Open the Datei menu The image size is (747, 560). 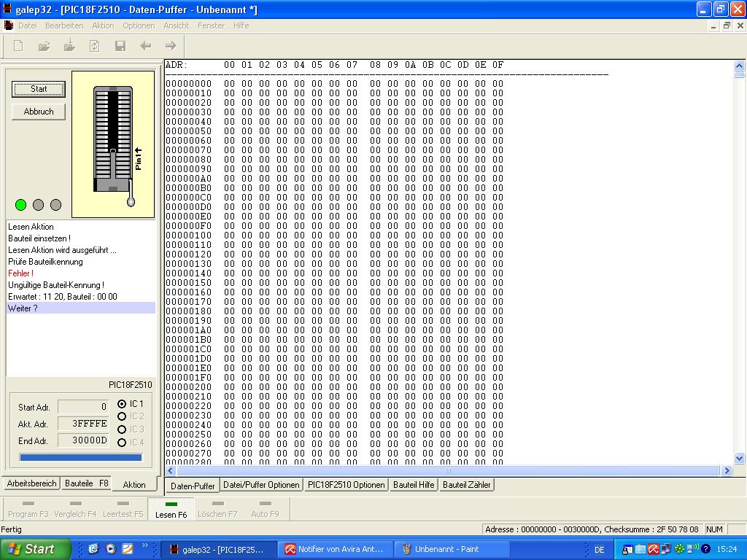click(x=27, y=26)
